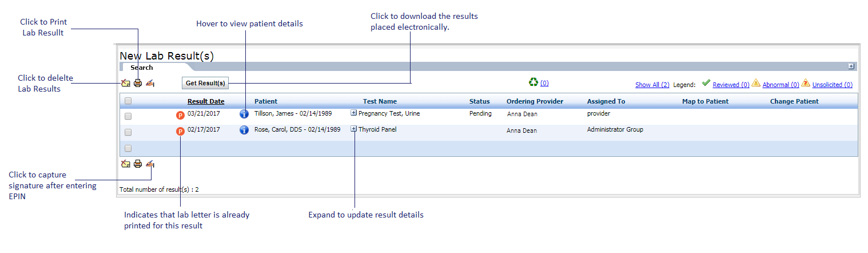Viewport: 868px width, 253px height.
Task: Open the Search tab
Action: (x=142, y=68)
